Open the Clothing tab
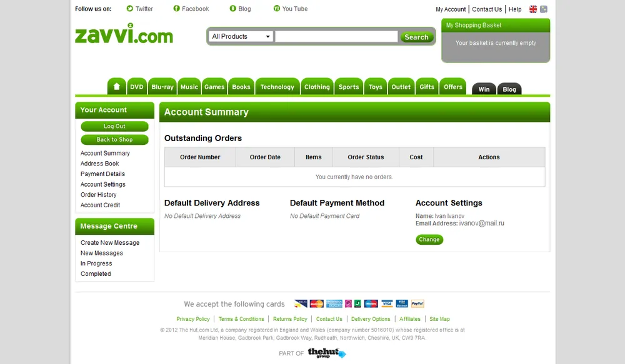Viewport: 625px width, 364px height. tap(317, 87)
